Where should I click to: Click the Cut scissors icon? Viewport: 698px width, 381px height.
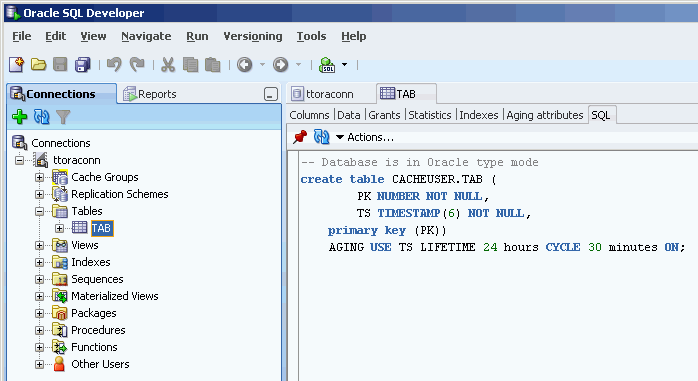[167, 65]
